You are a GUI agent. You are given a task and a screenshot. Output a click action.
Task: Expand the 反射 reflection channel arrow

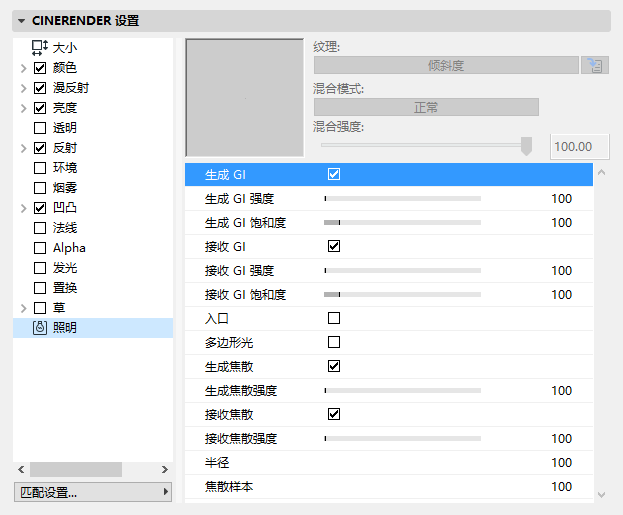pos(23,148)
